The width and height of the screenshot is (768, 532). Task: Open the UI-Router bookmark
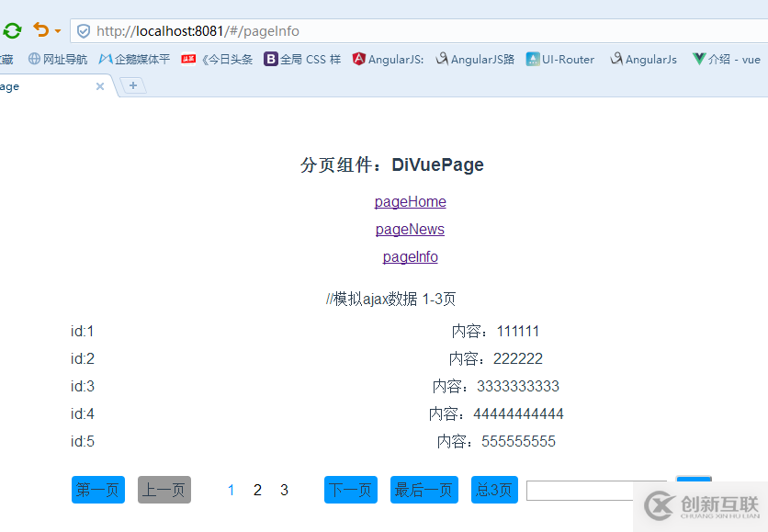(559, 59)
